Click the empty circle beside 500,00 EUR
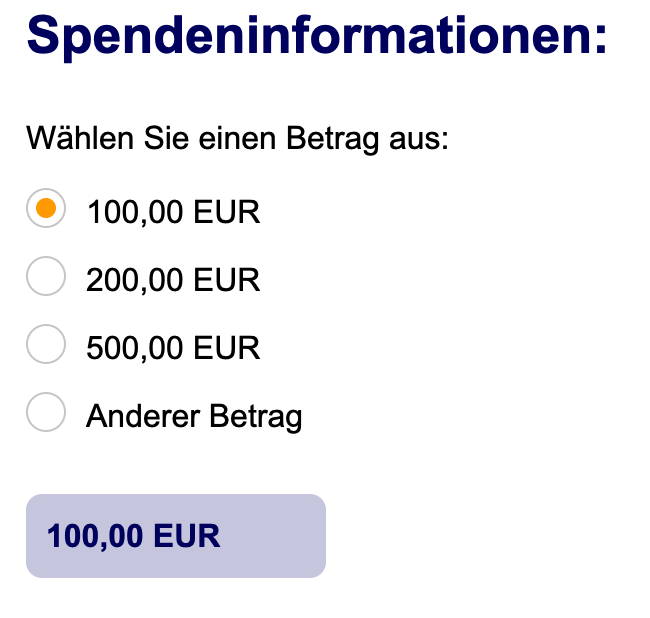650x618 pixels. [x=45, y=345]
